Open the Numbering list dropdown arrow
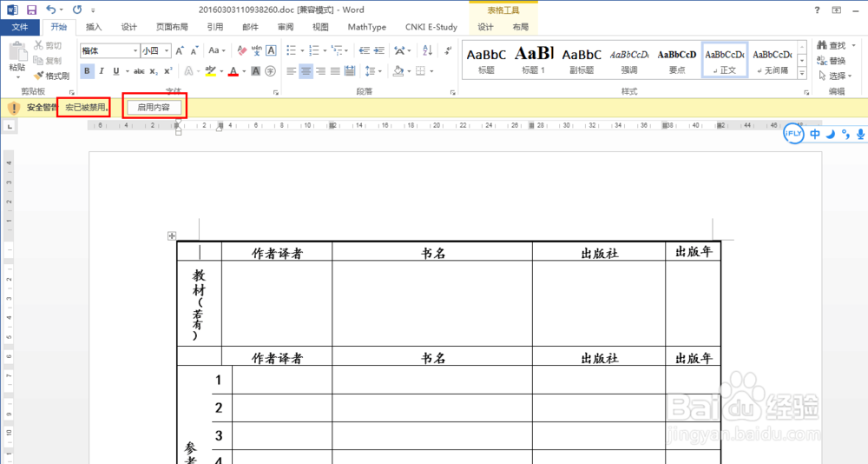This screenshot has width=868, height=464. 325,51
